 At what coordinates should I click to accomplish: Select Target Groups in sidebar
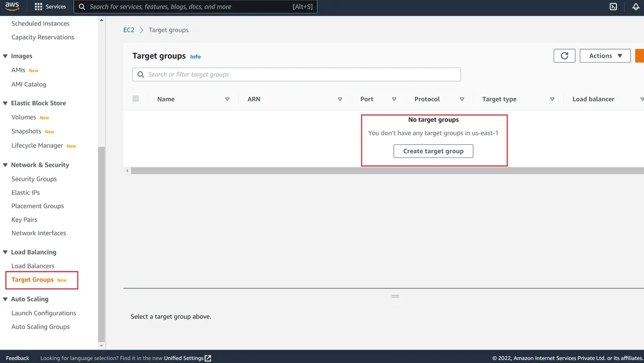33,280
